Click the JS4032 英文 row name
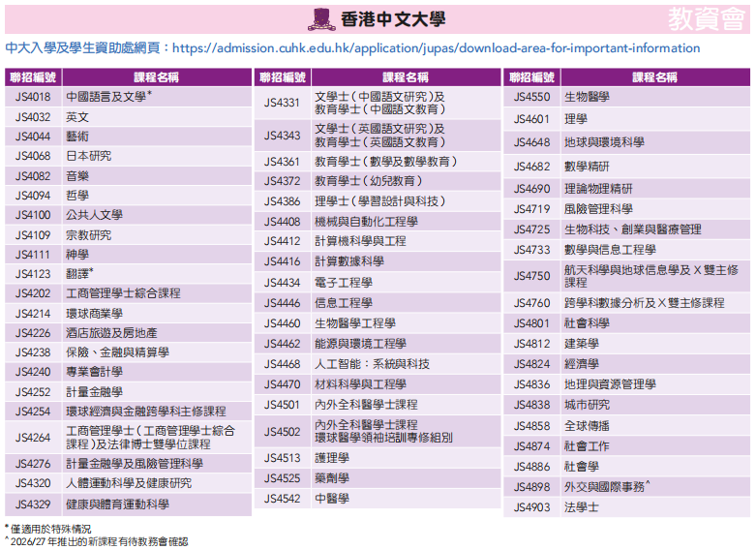756x550 pixels. (x=77, y=117)
